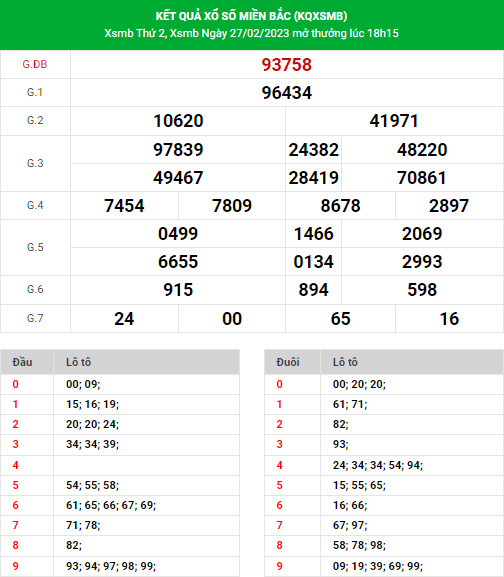Select G.2 number 10620
Viewport: 504px width, 577px height.
[178, 121]
